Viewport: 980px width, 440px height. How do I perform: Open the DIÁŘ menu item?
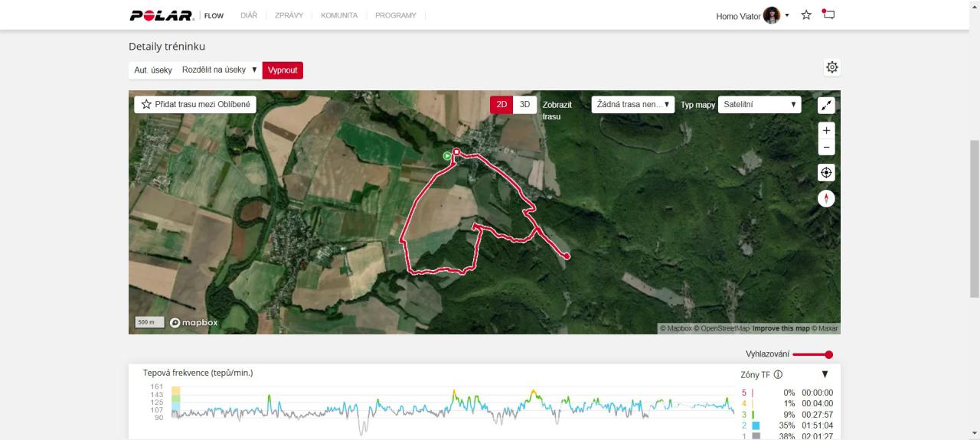[248, 15]
